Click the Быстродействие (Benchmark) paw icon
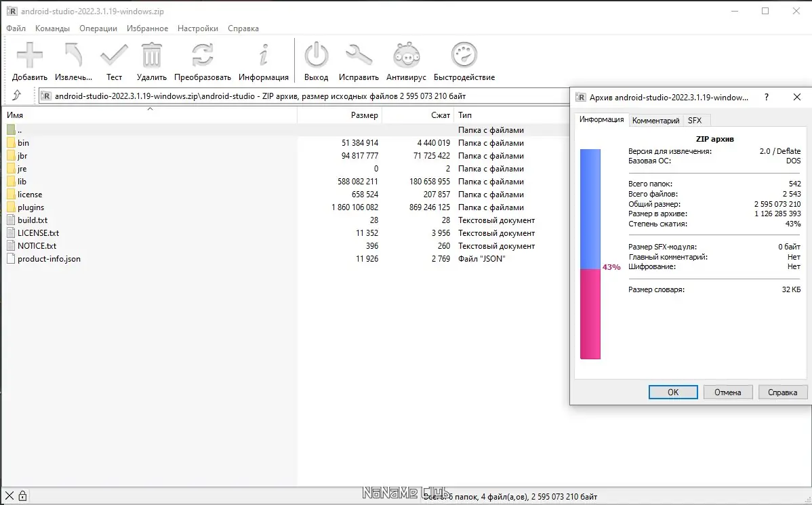Image resolution: width=812 pixels, height=505 pixels. (464, 56)
